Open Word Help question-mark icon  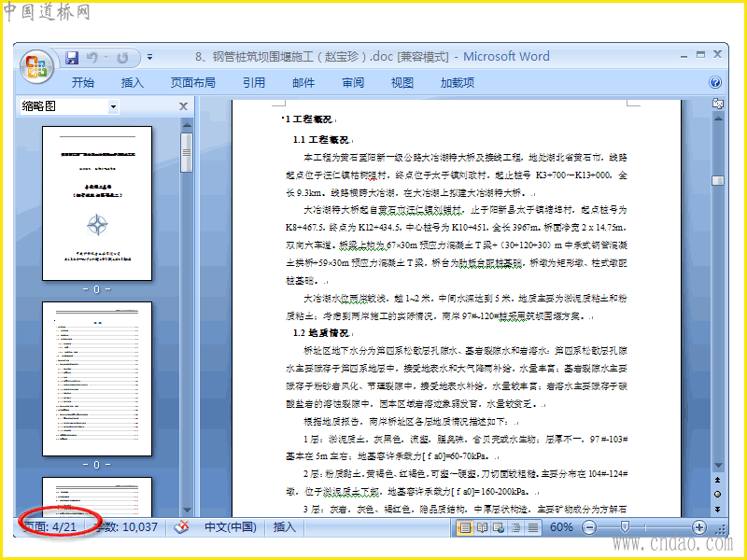(715, 82)
